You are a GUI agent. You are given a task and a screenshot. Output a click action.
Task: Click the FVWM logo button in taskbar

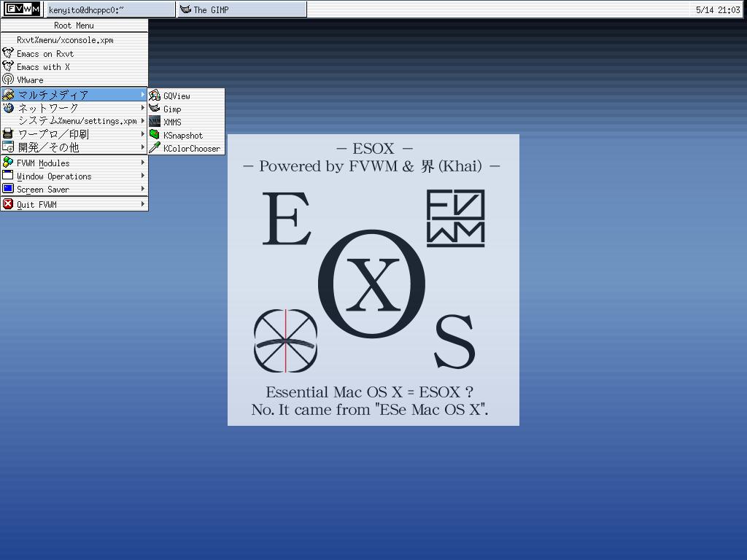coord(23,9)
